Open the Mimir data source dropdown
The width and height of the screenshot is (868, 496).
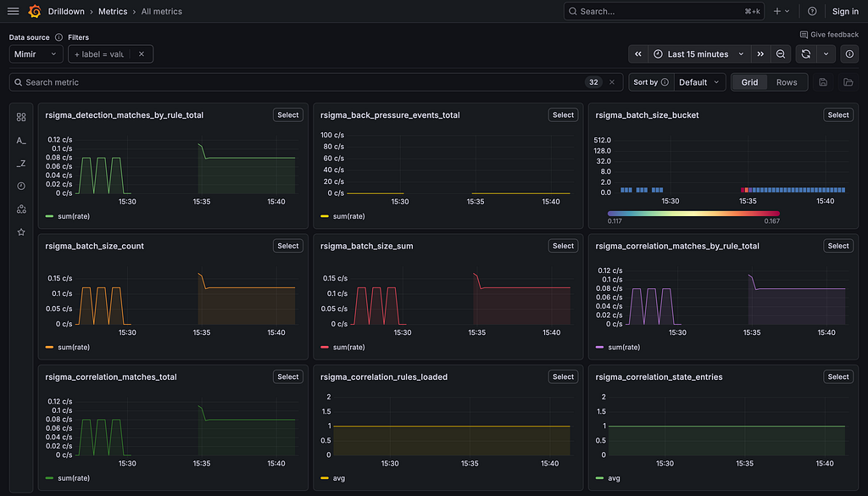[x=36, y=54]
